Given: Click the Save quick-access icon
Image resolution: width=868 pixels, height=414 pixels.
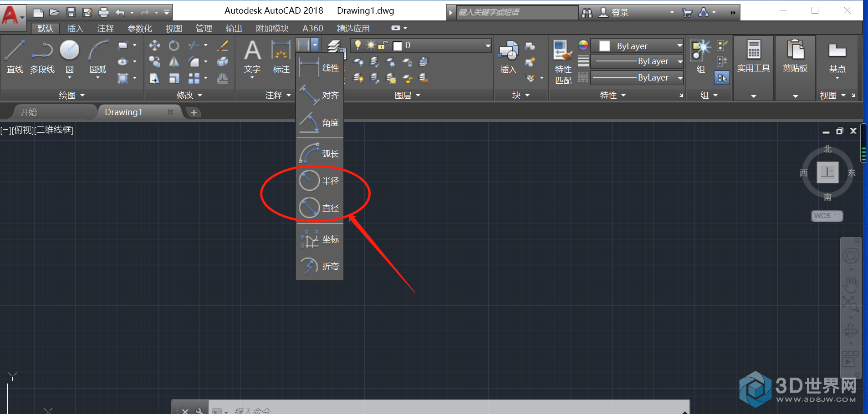Looking at the screenshot, I should point(71,12).
